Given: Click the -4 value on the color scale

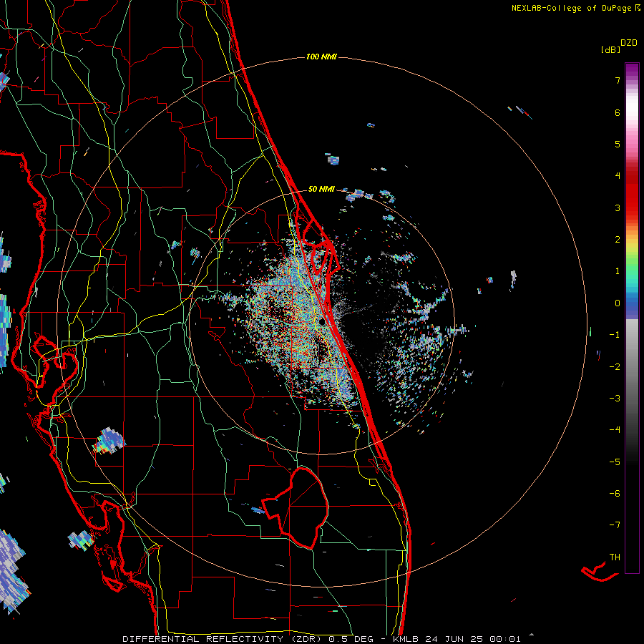Looking at the screenshot, I should [x=615, y=430].
